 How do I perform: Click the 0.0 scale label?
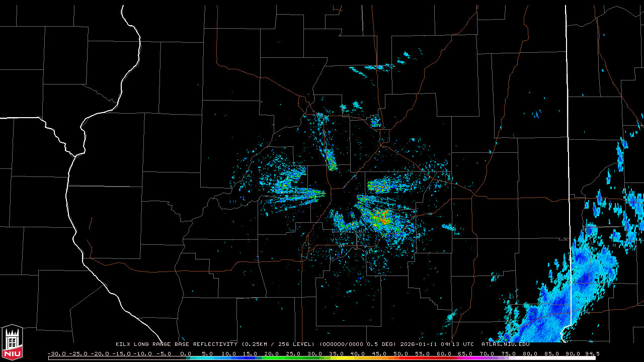pos(186,354)
